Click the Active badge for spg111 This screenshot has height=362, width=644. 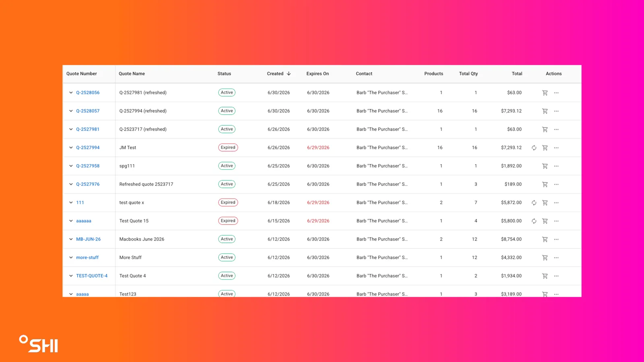click(227, 166)
